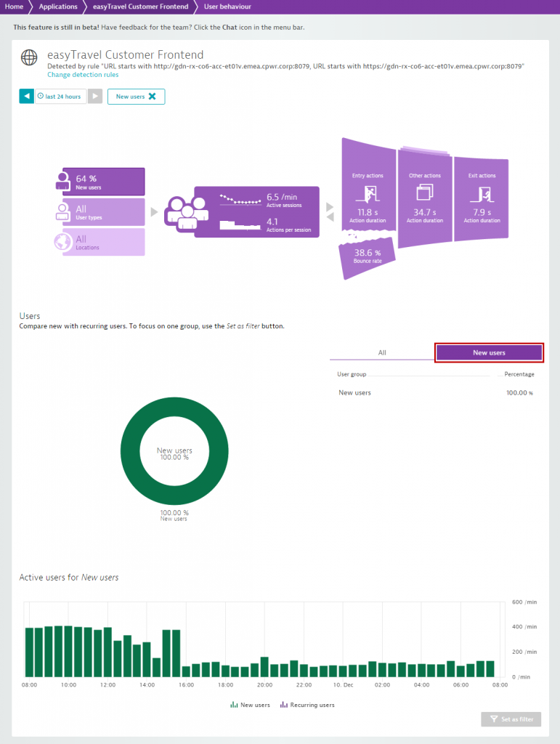Toggle Recurring users legend entry
This screenshot has height=744, width=560.
(x=307, y=705)
